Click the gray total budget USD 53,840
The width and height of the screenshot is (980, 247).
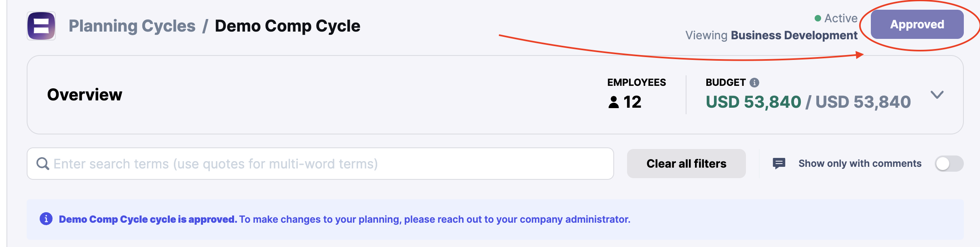point(863,102)
